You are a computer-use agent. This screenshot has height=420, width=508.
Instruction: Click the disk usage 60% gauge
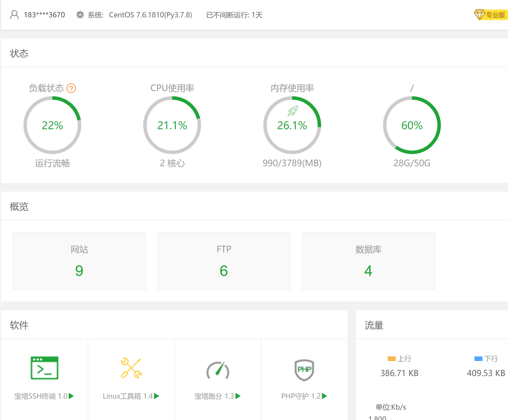(x=412, y=125)
